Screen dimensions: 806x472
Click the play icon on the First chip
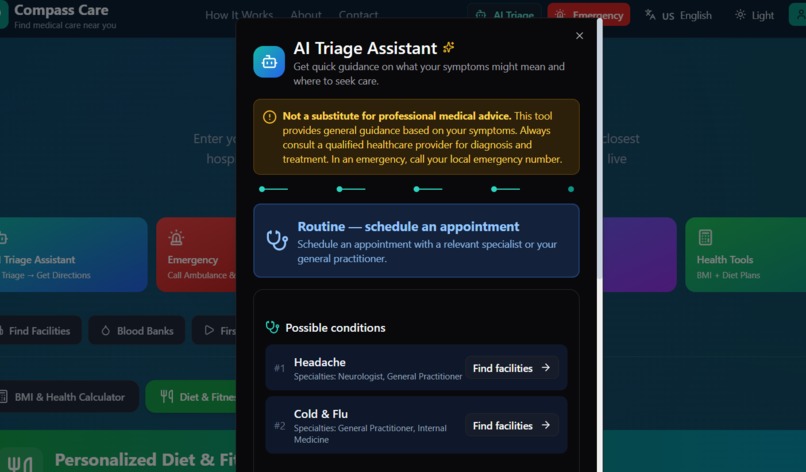pos(209,330)
